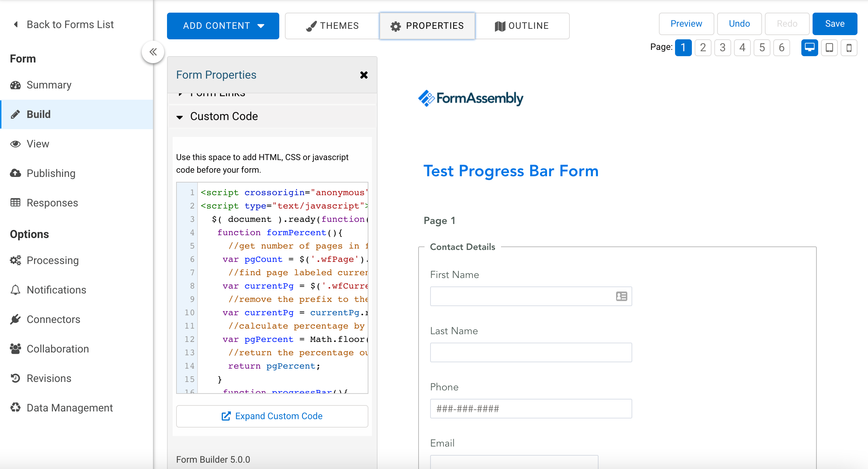
Task: Open the View section
Action: (76, 144)
